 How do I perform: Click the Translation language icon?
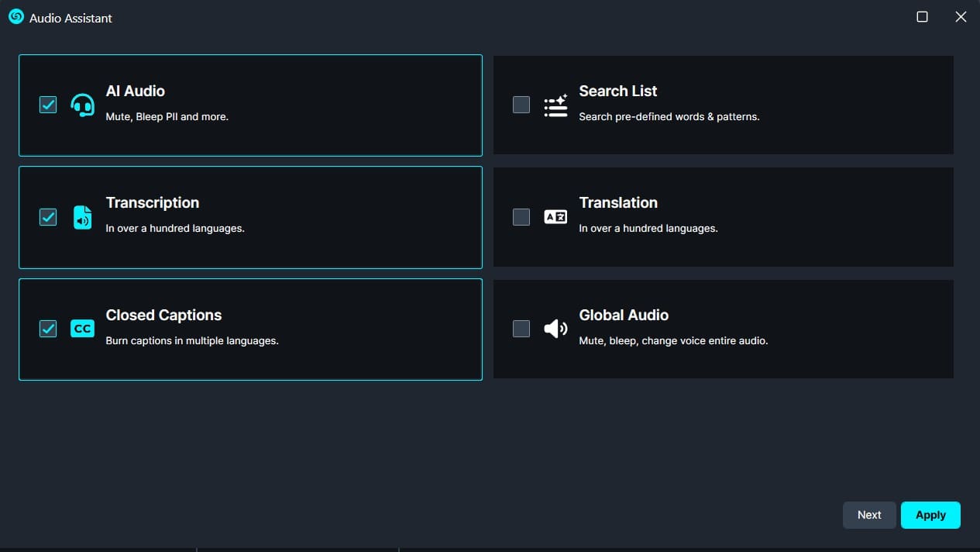tap(555, 217)
